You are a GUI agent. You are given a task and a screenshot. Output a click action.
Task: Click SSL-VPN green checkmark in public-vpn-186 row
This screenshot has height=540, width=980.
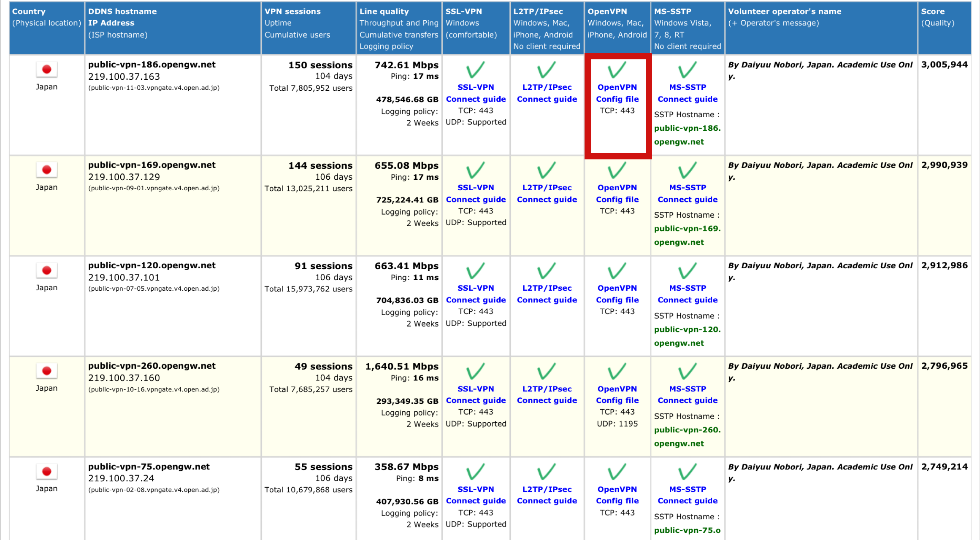(476, 70)
